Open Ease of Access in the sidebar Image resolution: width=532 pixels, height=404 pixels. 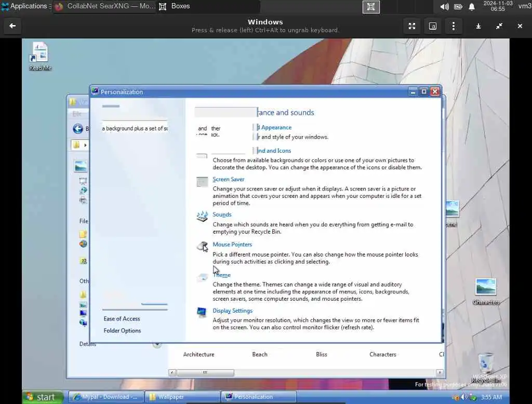[x=122, y=319]
